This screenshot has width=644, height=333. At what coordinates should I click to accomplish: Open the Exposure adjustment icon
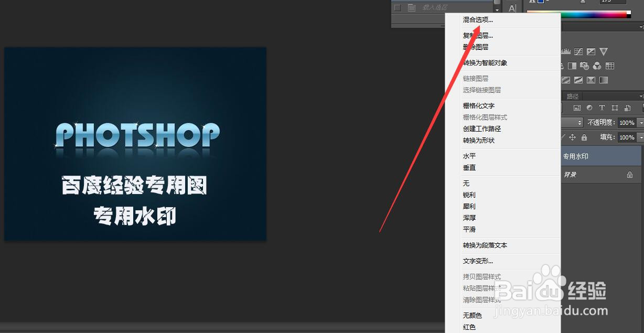coord(591,51)
